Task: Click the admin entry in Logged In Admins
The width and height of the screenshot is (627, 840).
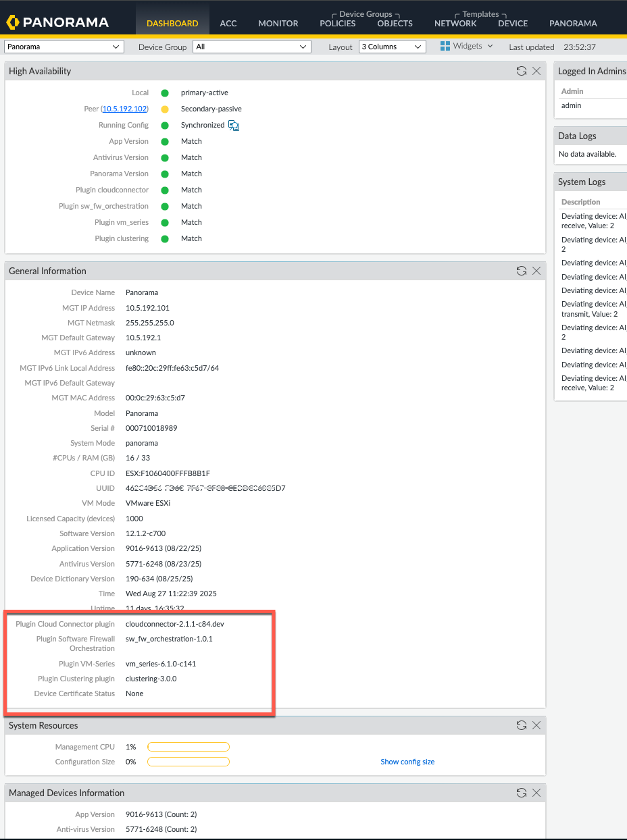Action: pos(572,105)
